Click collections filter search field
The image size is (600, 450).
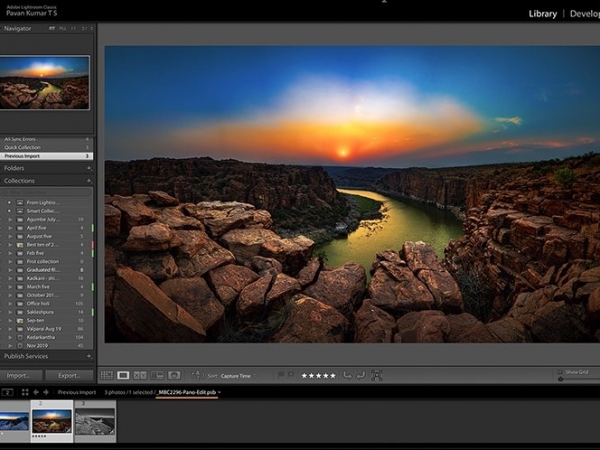coord(47,192)
